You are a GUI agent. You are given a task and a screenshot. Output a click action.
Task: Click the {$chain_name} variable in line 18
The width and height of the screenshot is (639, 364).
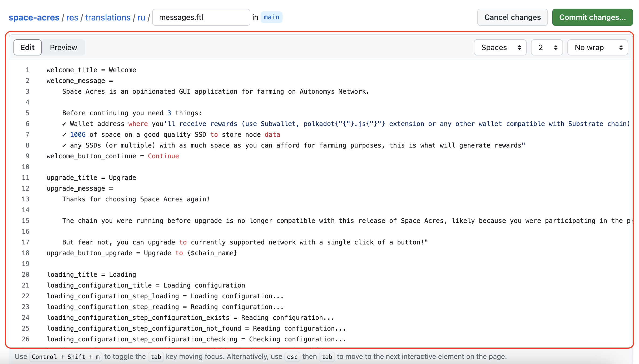click(x=212, y=253)
